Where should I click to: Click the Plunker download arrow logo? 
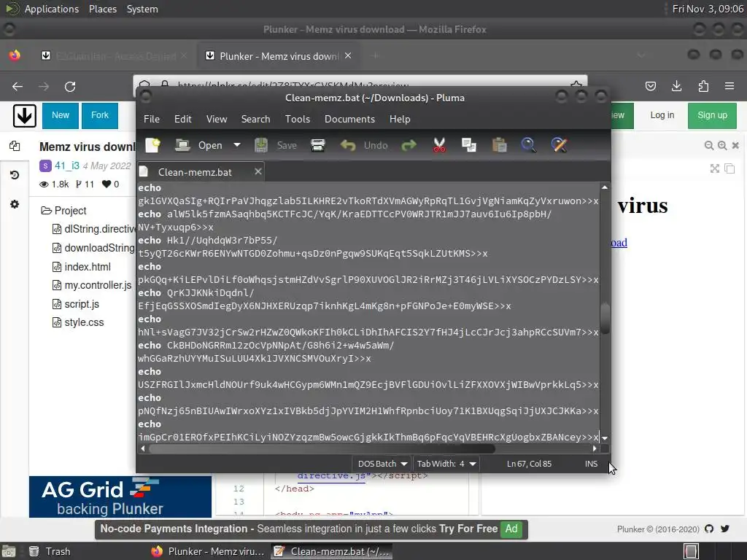[x=24, y=116]
